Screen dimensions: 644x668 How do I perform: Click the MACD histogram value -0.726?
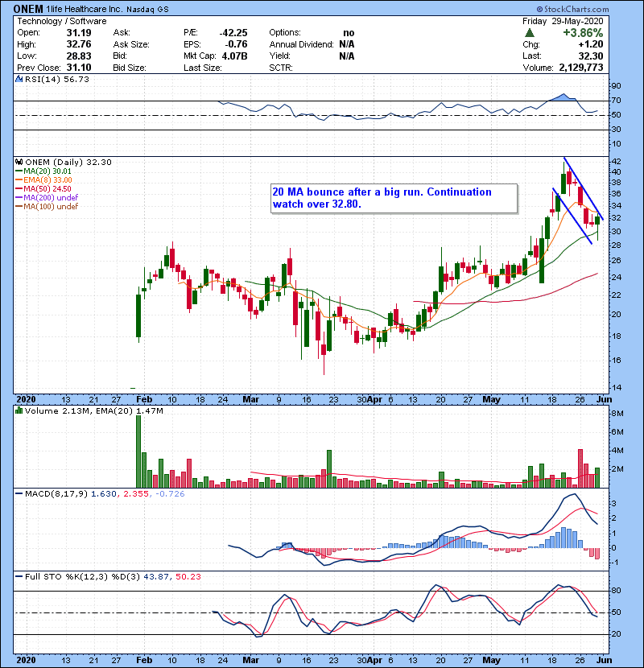click(170, 494)
